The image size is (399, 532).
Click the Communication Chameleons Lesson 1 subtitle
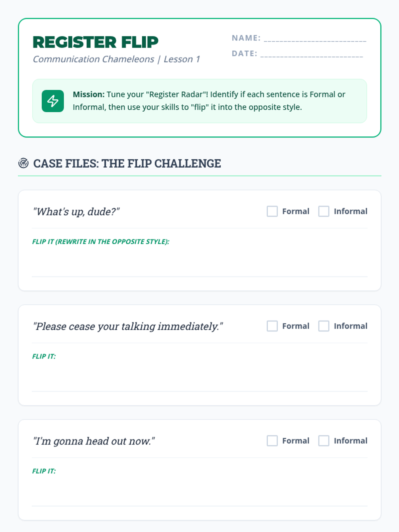point(116,59)
